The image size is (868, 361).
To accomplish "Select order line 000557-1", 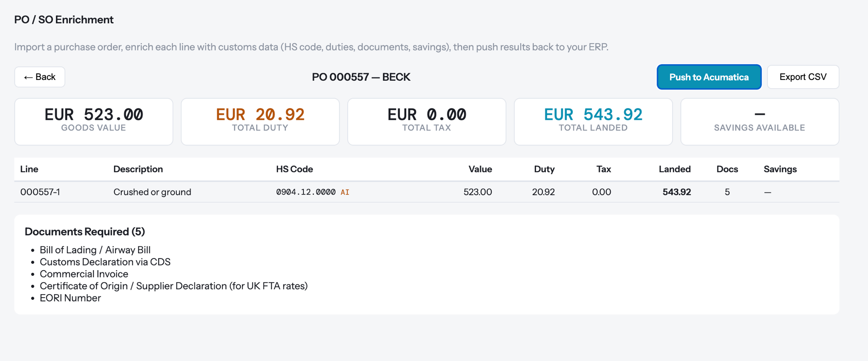I will [x=40, y=192].
